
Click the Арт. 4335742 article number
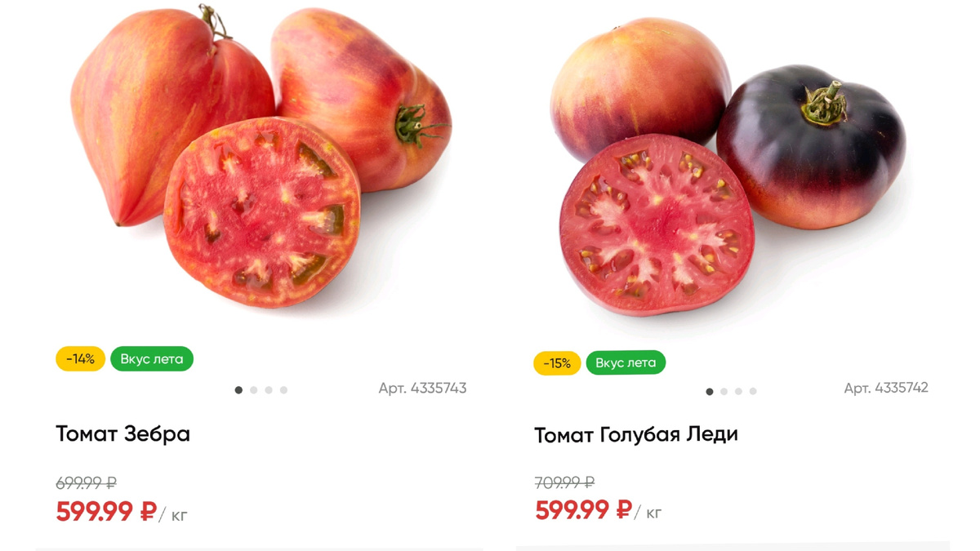(886, 389)
